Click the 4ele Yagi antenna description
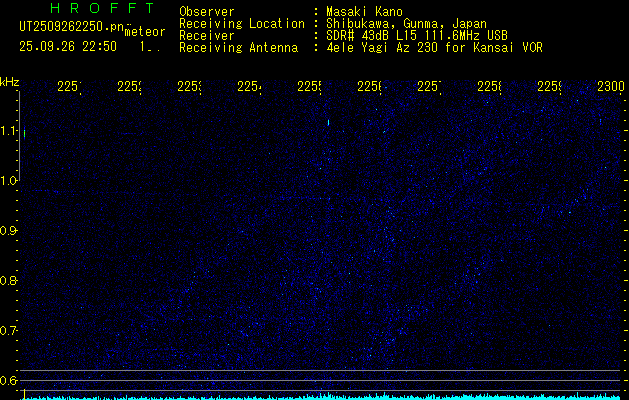Screen dimensions: 629x400 coord(434,48)
